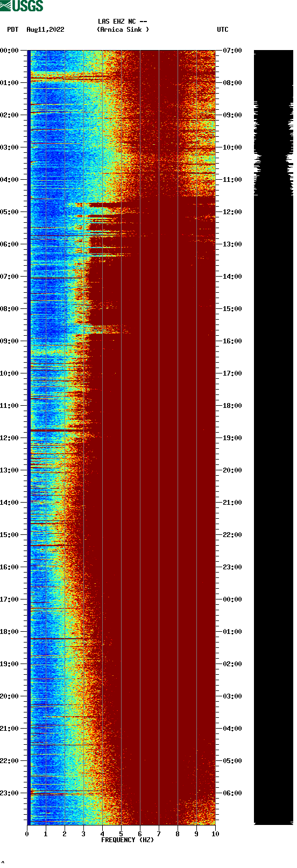
Task: Select the station label LAS EHZ NC --
Action: tap(123, 22)
